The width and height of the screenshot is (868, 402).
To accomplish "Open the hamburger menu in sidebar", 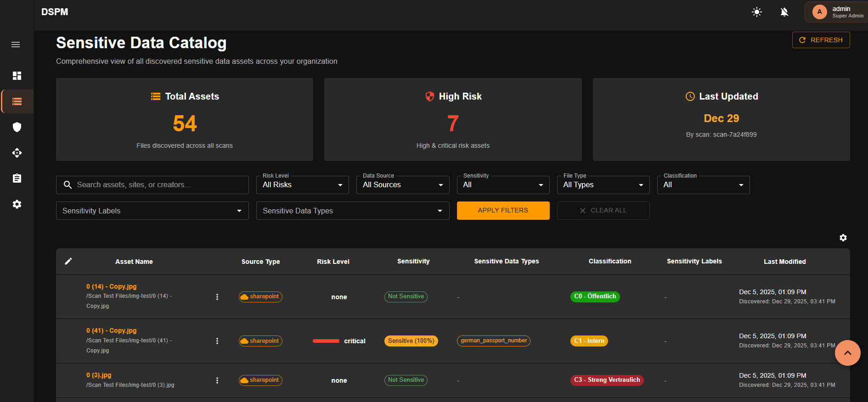I will (16, 45).
